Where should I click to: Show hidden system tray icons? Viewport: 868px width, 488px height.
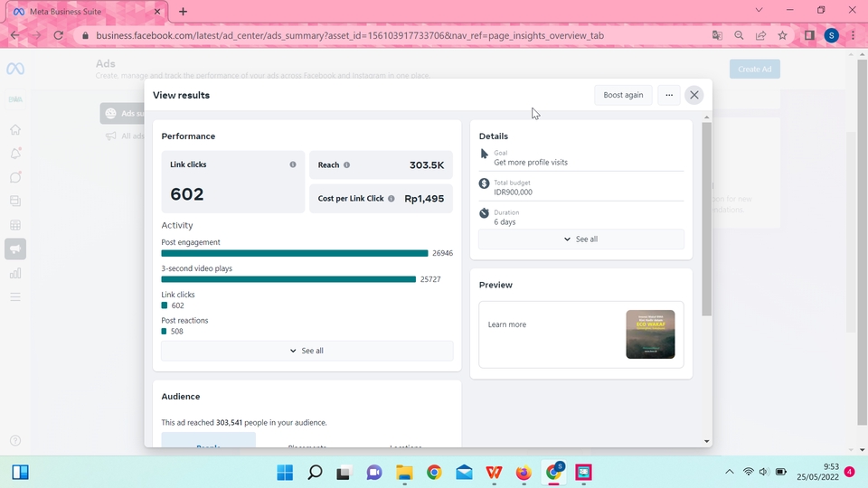click(x=730, y=472)
